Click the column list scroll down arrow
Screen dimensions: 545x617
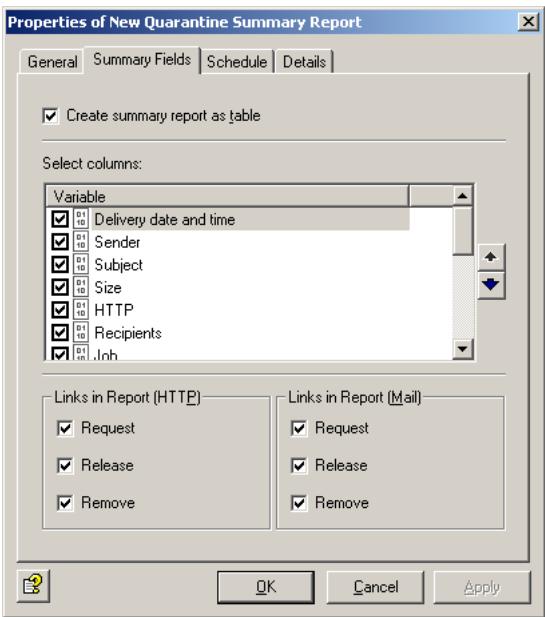pyautogui.click(x=462, y=349)
